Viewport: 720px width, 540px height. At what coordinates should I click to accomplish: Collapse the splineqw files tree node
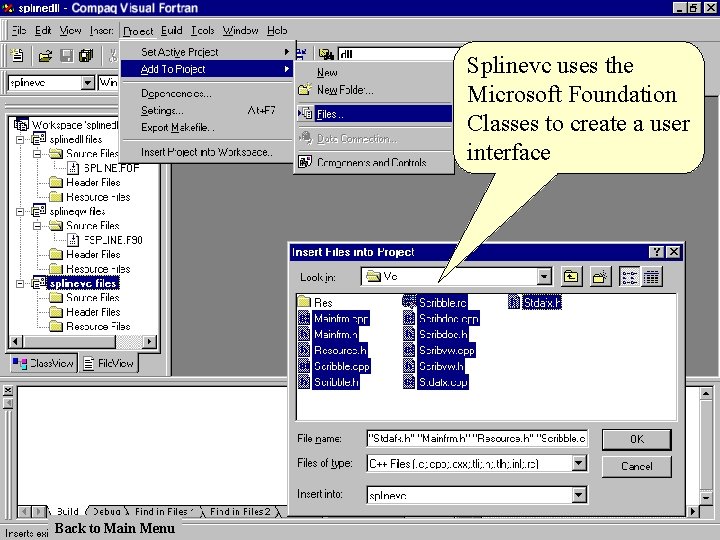[20, 211]
